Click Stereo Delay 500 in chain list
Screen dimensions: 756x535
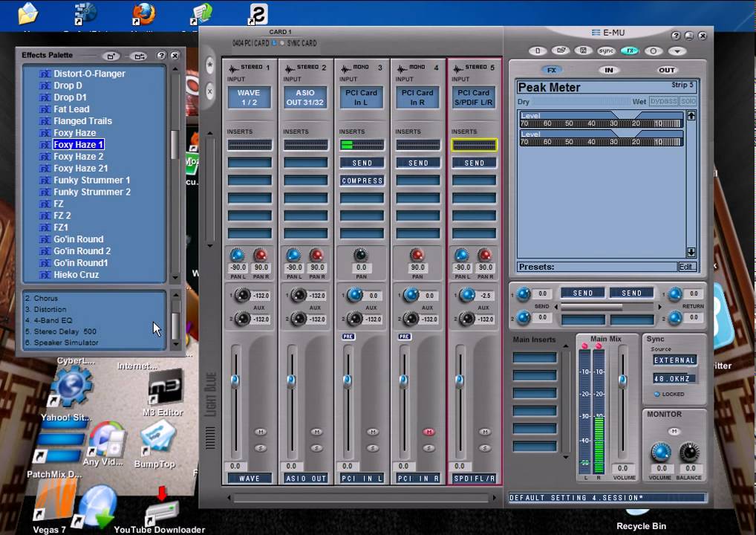tap(61, 331)
